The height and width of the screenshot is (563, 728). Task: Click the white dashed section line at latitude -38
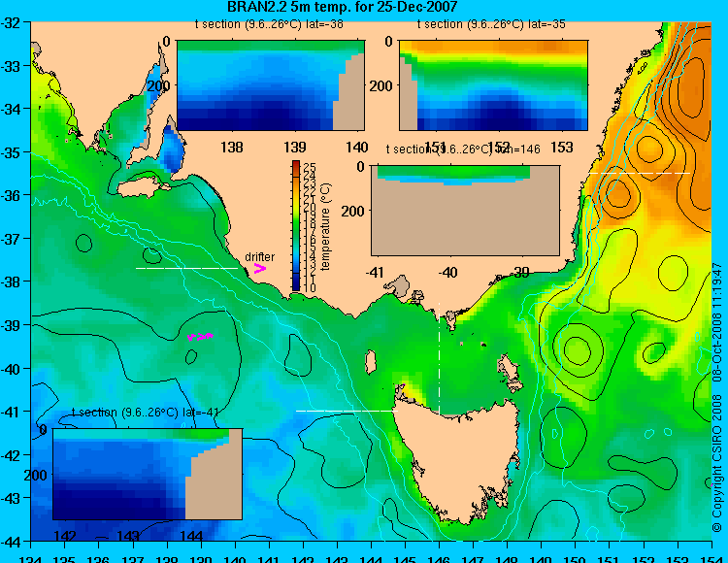pos(186,268)
